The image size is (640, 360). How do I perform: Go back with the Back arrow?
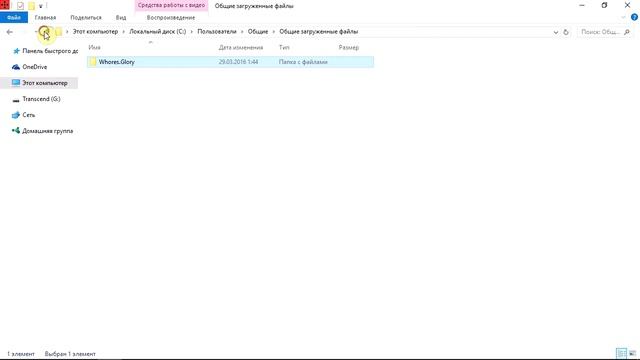[10, 32]
